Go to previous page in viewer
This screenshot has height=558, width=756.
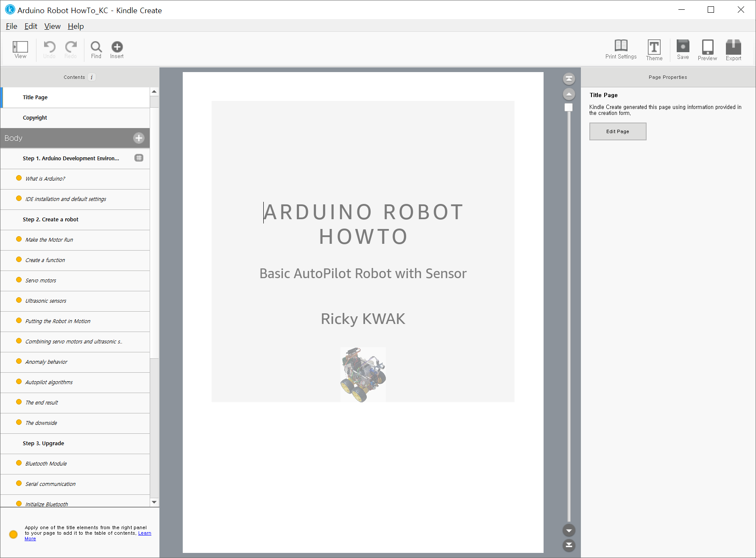click(569, 94)
